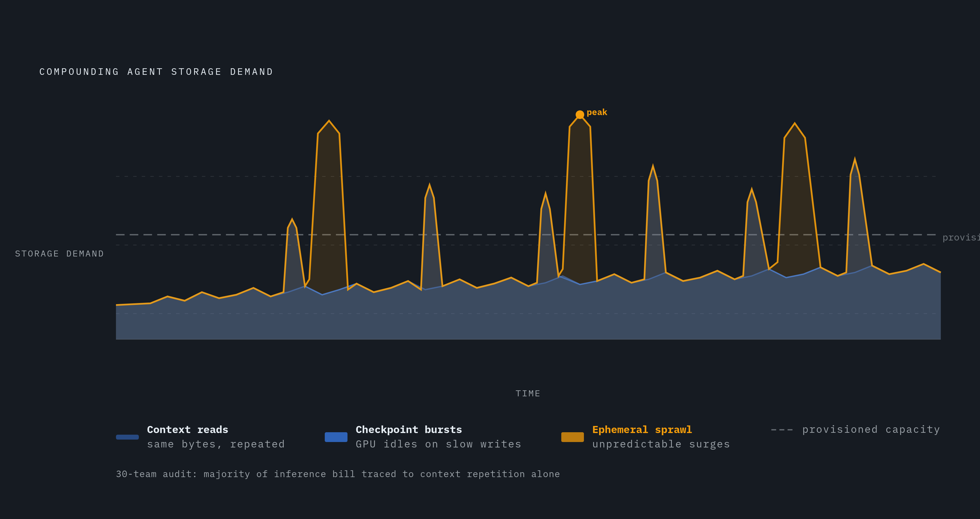Viewport: 980px width, 519px height.
Task: Select the Context reads legend swatch
Action: coord(127,437)
